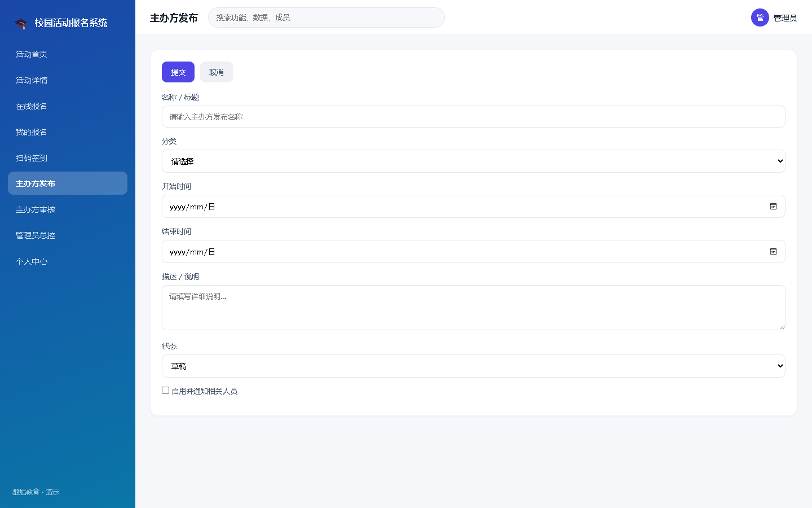Go to 管理员总控 sidebar item
Viewport: 812px width, 508px height.
pyautogui.click(x=68, y=235)
